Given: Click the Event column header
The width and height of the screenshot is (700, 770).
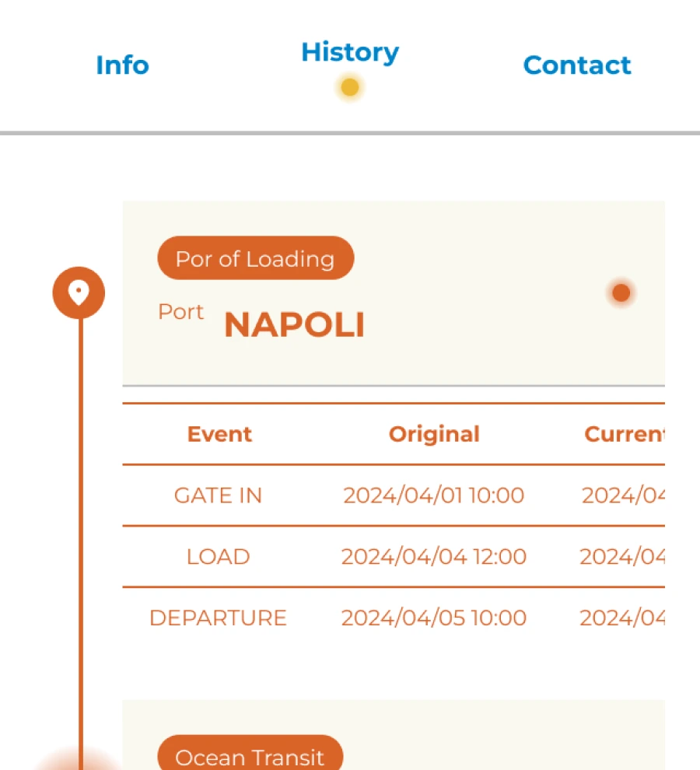Looking at the screenshot, I should click(x=219, y=434).
